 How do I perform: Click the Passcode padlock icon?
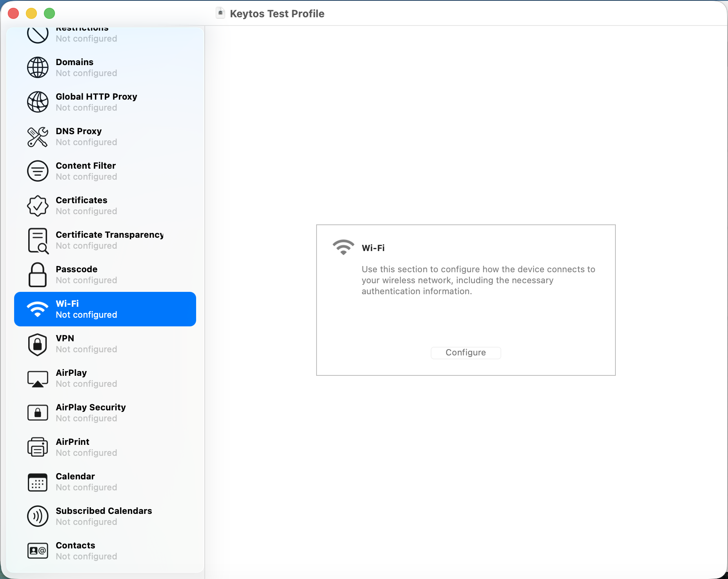(x=38, y=275)
